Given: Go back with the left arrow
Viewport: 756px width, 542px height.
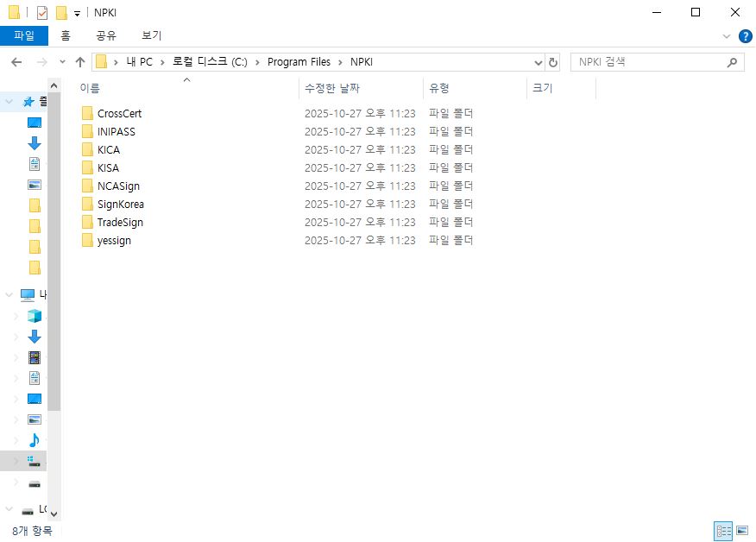Looking at the screenshot, I should tap(16, 62).
